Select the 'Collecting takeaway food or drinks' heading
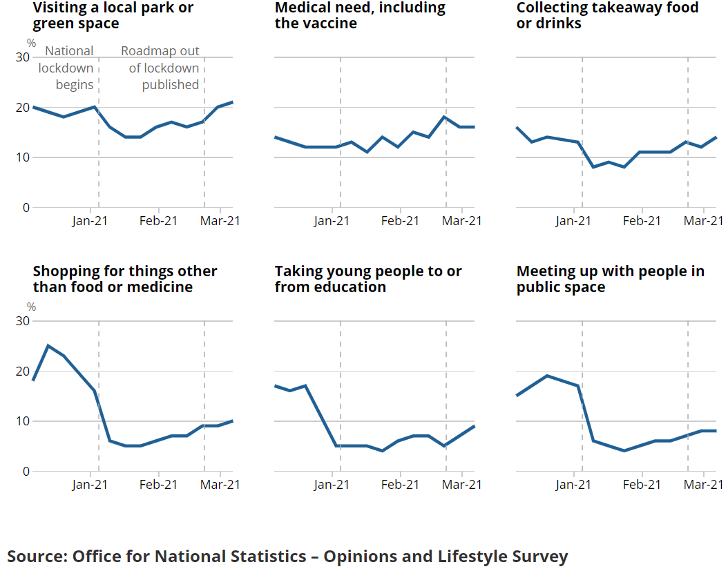The image size is (728, 569). pyautogui.click(x=607, y=16)
